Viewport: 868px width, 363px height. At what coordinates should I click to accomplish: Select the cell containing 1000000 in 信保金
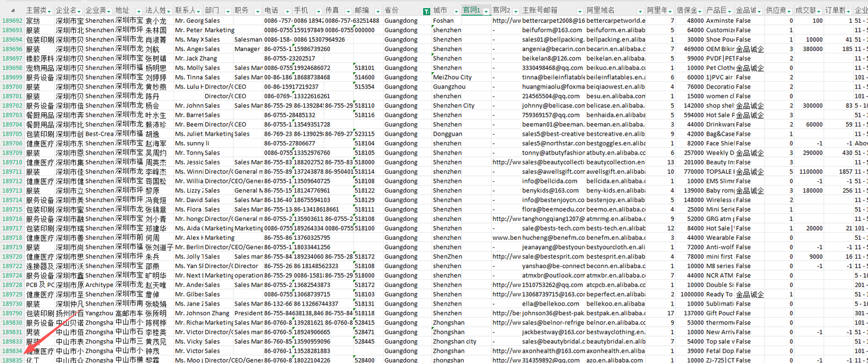(692, 294)
